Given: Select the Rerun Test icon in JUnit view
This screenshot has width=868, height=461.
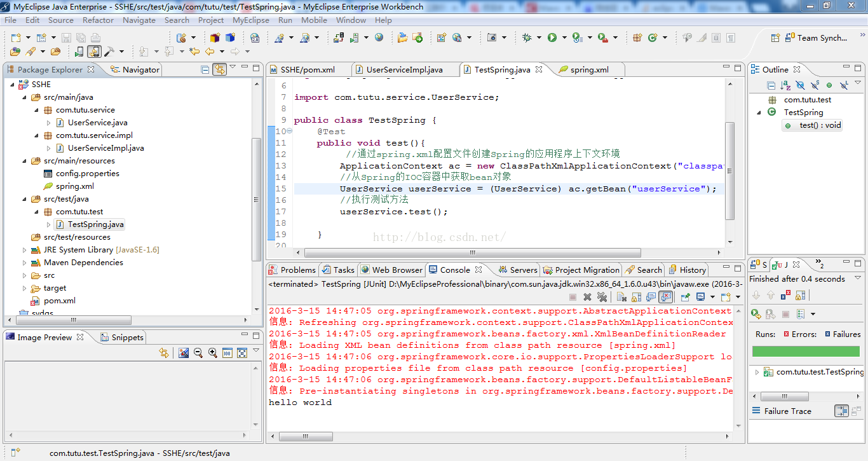Looking at the screenshot, I should 756,313.
